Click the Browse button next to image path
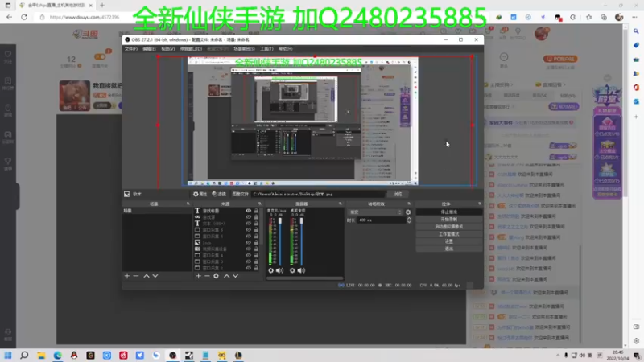 coord(398,194)
